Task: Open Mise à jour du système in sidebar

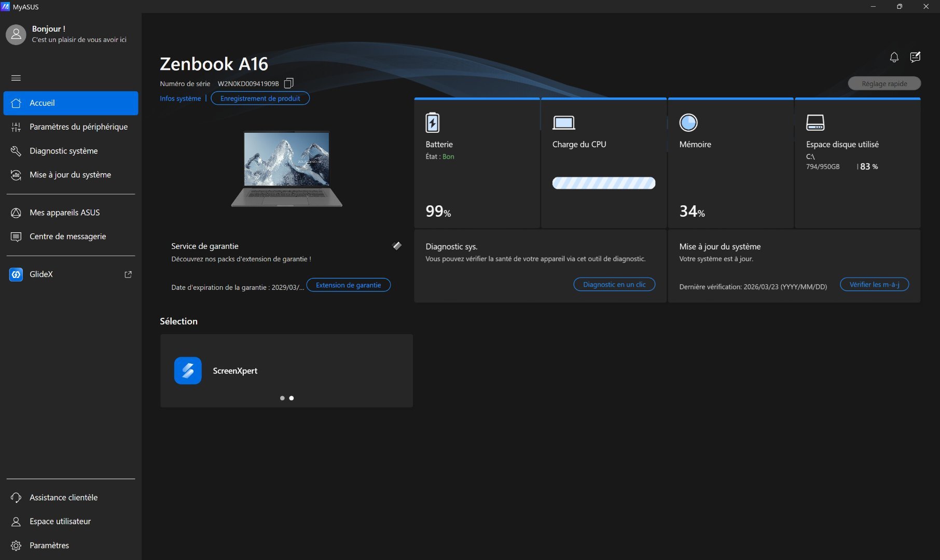Action: (71, 175)
